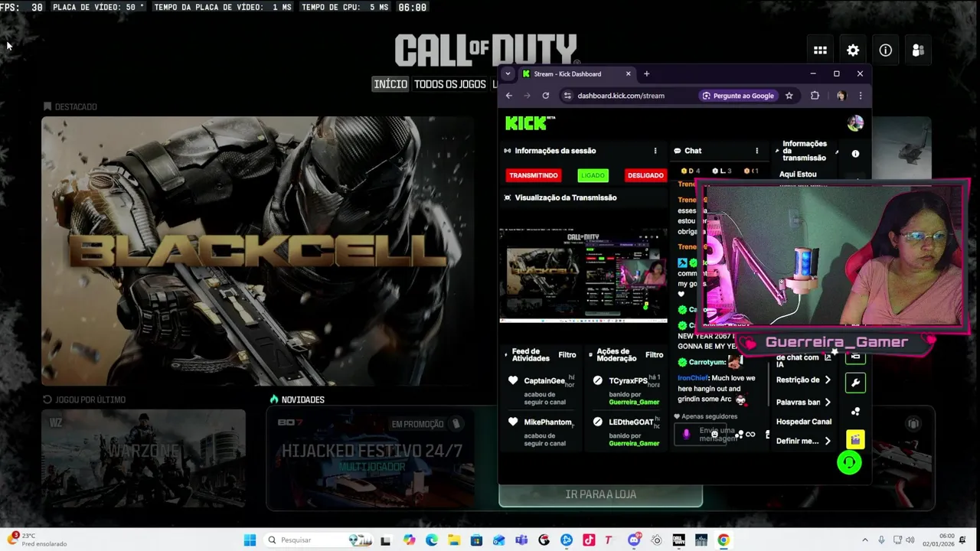The image size is (980, 551).
Task: Click the TRANSMITINDO status badge
Action: click(534, 175)
